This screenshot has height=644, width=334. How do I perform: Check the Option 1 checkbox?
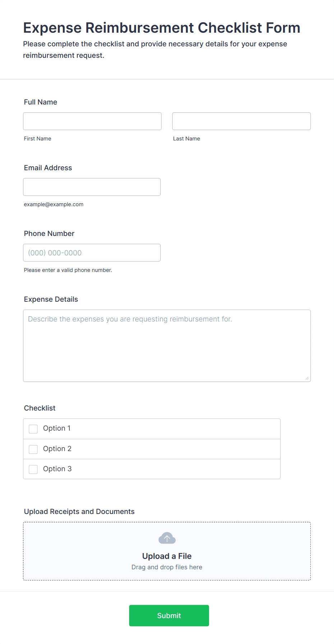pos(33,429)
